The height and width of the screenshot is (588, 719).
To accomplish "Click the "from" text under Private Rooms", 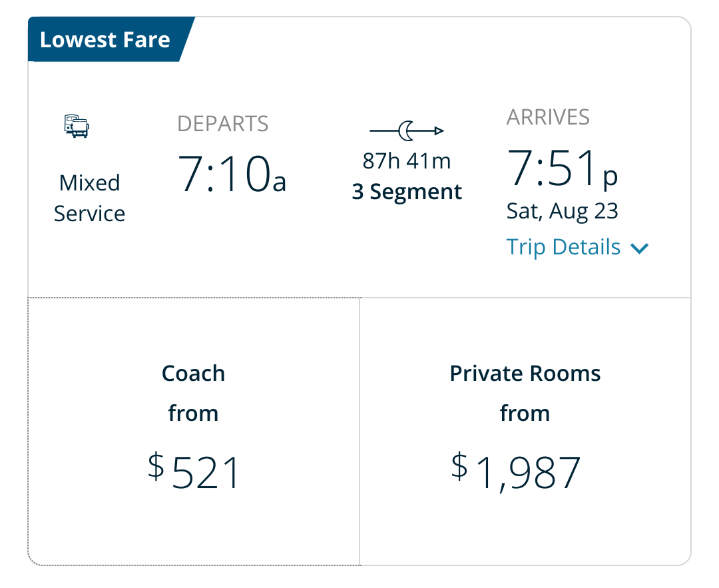I will coord(525,414).
